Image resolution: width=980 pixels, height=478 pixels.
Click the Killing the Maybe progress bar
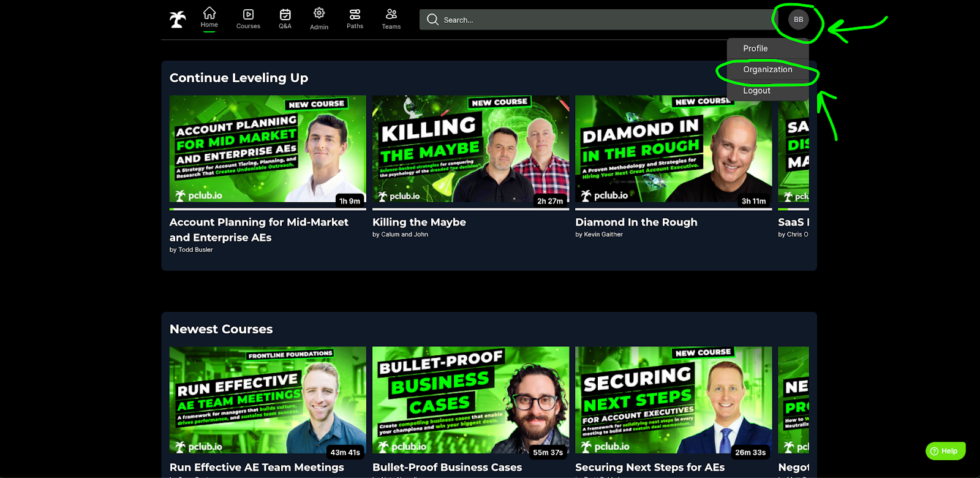pyautogui.click(x=470, y=209)
